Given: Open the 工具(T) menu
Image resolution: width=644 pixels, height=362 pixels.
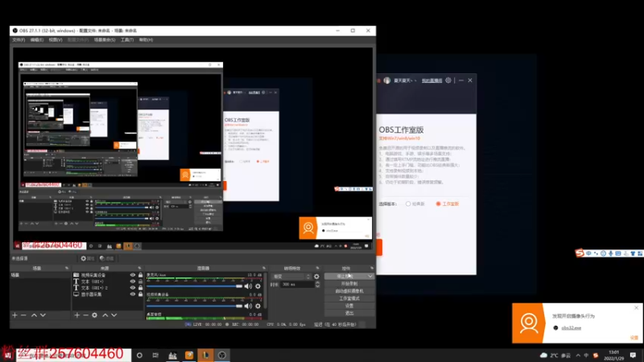Looking at the screenshot, I should [127, 39].
